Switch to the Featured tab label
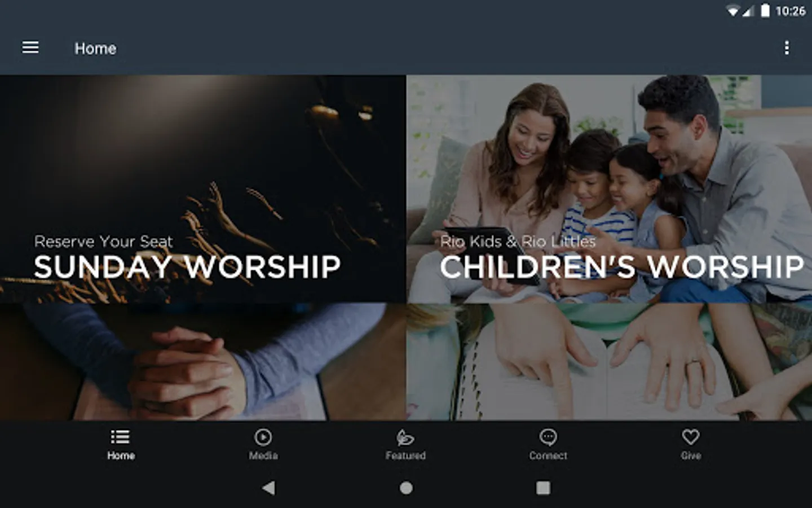812x508 pixels. 405,456
